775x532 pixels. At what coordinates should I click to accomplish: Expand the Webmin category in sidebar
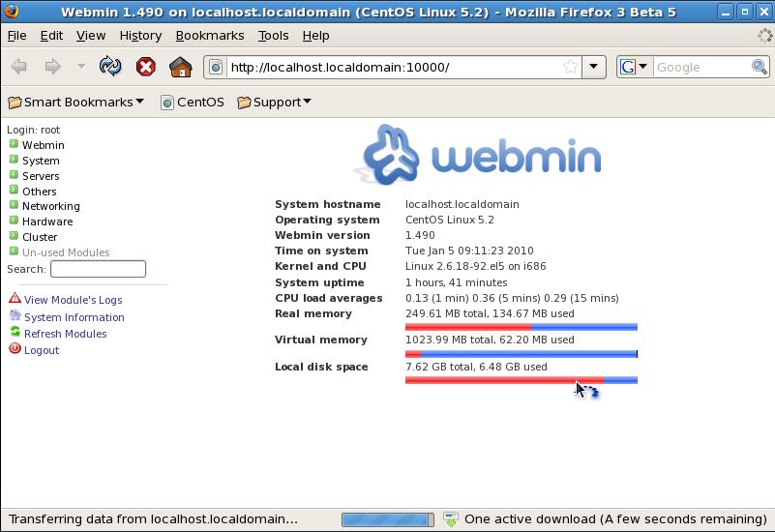point(14,144)
